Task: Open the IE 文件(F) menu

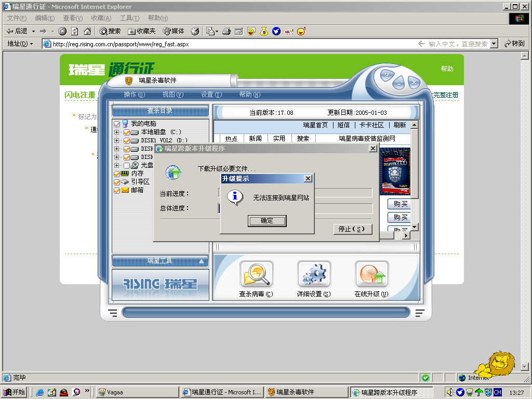Action: pyautogui.click(x=17, y=18)
